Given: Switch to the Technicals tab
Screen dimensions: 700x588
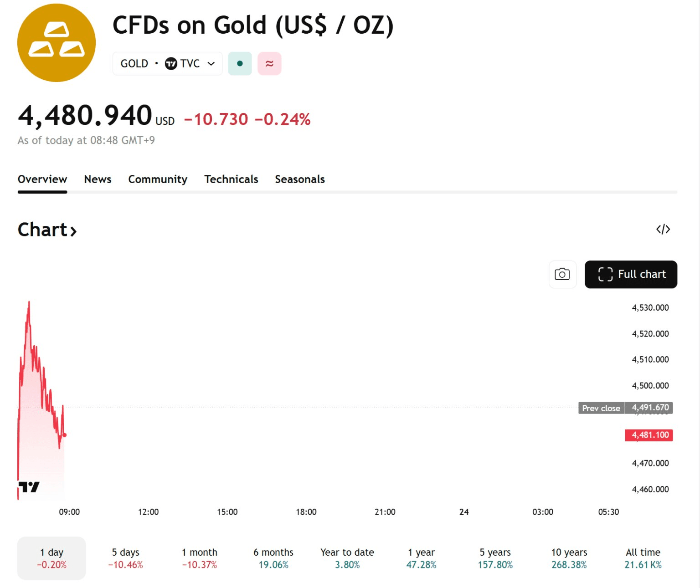Looking at the screenshot, I should pos(231,179).
